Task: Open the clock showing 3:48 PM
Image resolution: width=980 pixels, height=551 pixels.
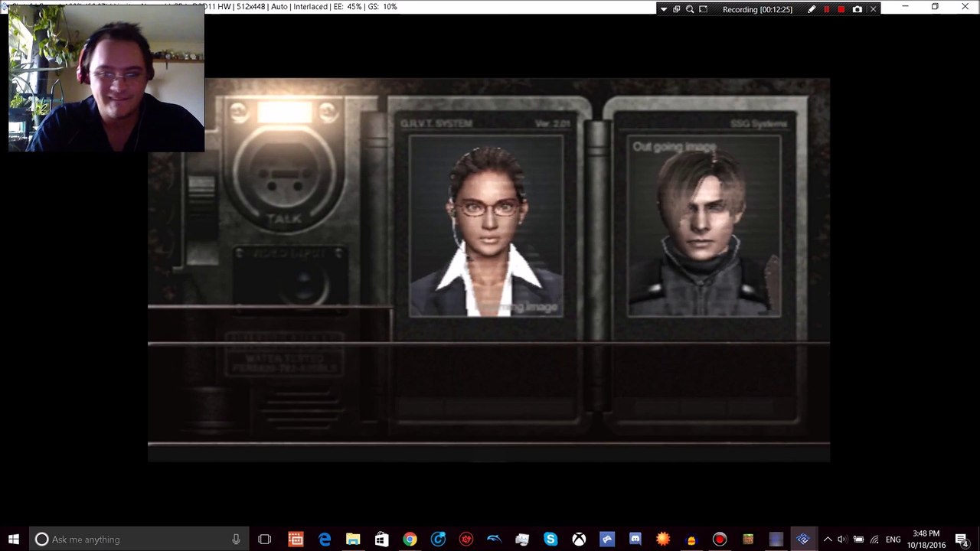Action: coord(926,540)
